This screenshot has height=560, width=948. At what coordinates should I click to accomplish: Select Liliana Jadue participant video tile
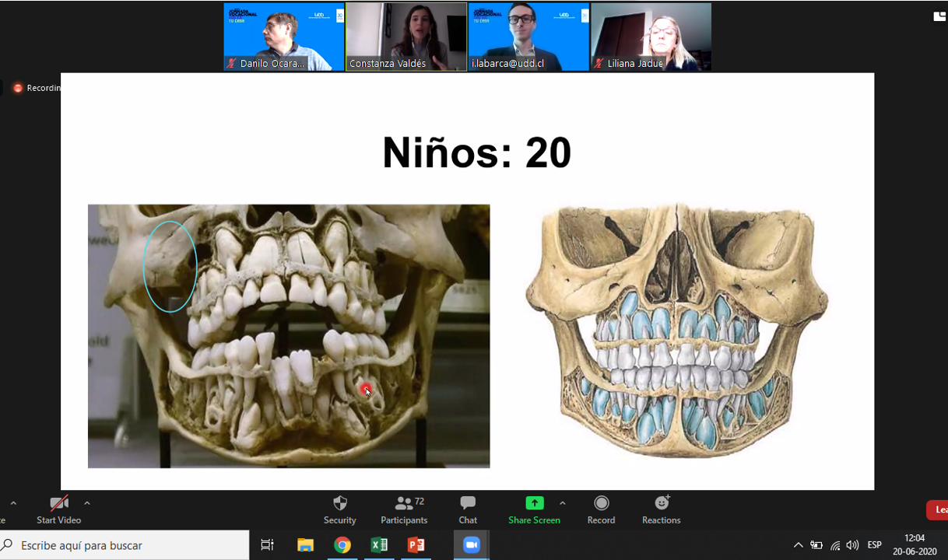pyautogui.click(x=651, y=37)
